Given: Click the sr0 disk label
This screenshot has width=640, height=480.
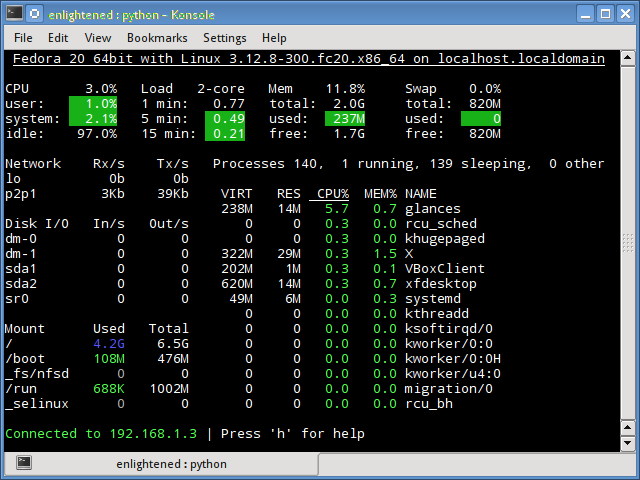Looking at the screenshot, I should click(x=17, y=299).
